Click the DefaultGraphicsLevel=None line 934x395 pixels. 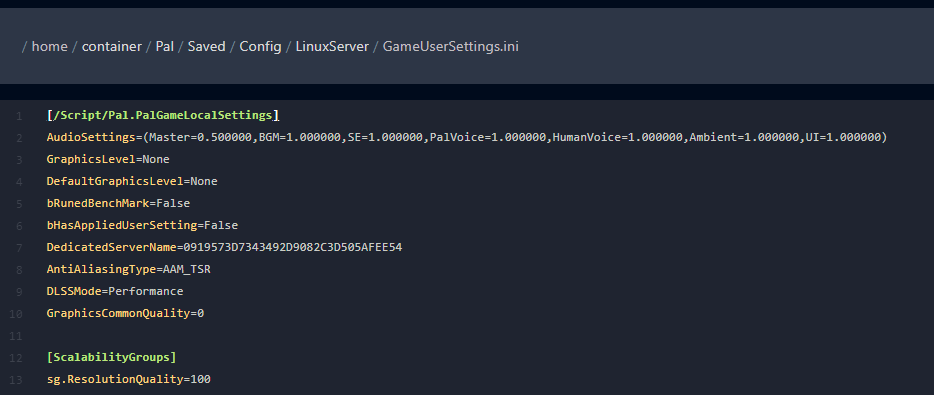coord(132,181)
